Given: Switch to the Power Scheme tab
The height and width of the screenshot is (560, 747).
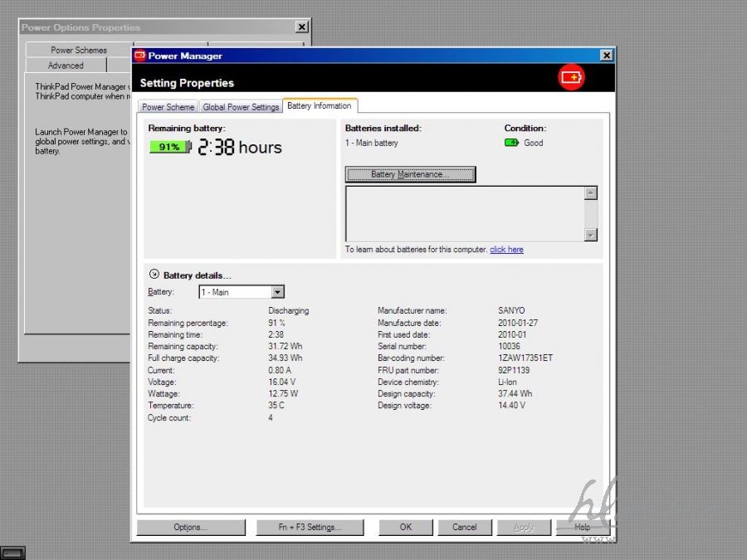Looking at the screenshot, I should 168,107.
